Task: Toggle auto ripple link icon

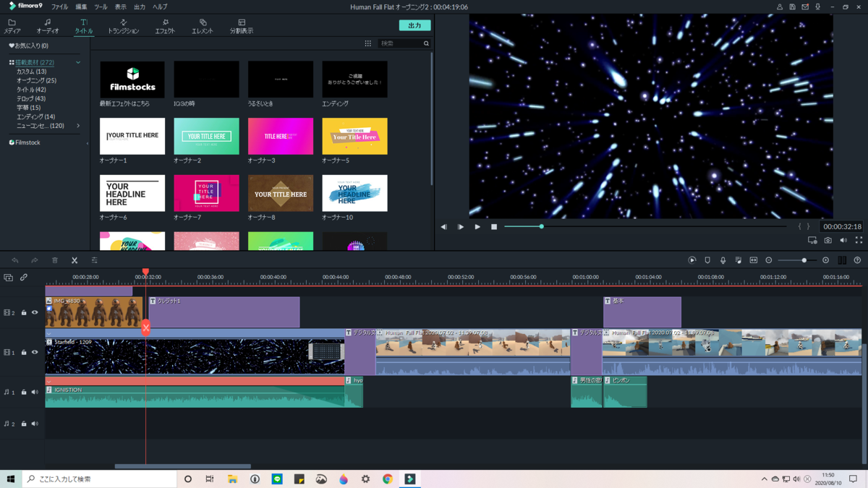Action: pos(24,278)
